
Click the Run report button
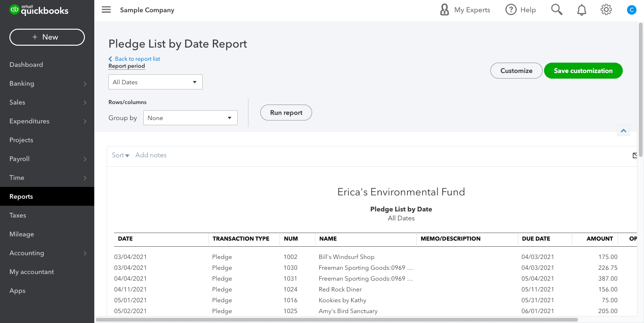286,113
